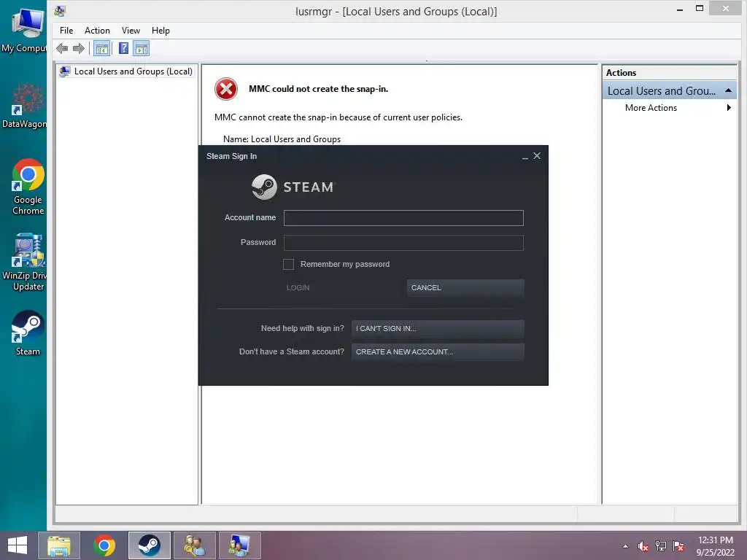Launch Google Chrome from the desktop
This screenshot has height=560, width=747.
pyautogui.click(x=28, y=187)
